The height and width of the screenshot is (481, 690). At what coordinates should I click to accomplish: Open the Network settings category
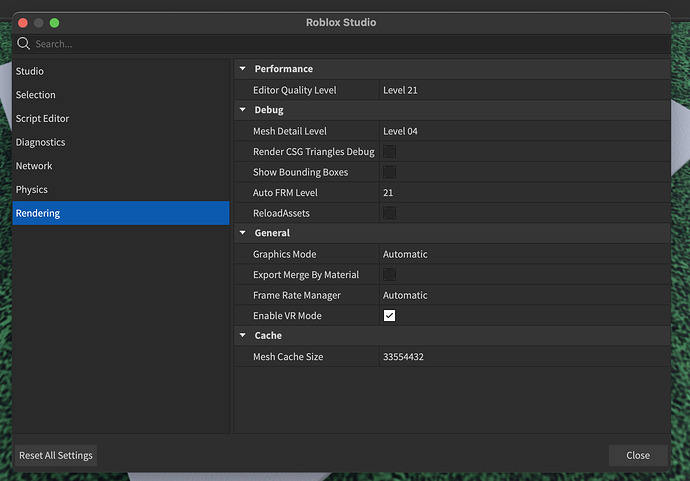coord(121,166)
